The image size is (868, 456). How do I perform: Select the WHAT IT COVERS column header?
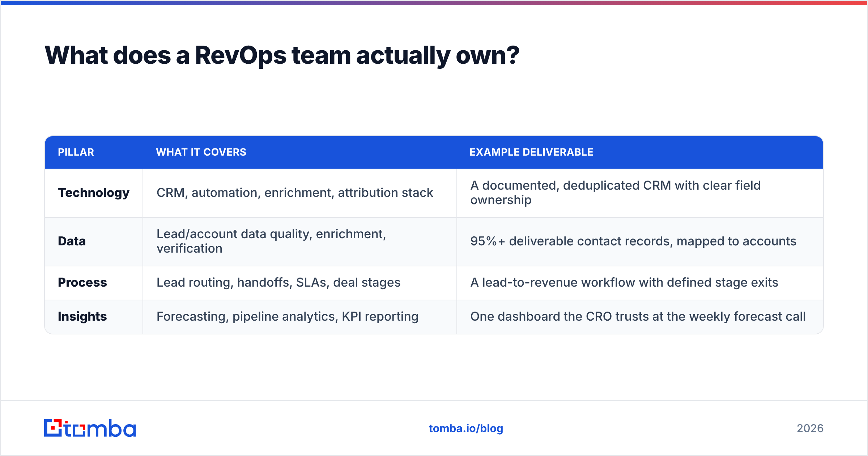(300, 152)
